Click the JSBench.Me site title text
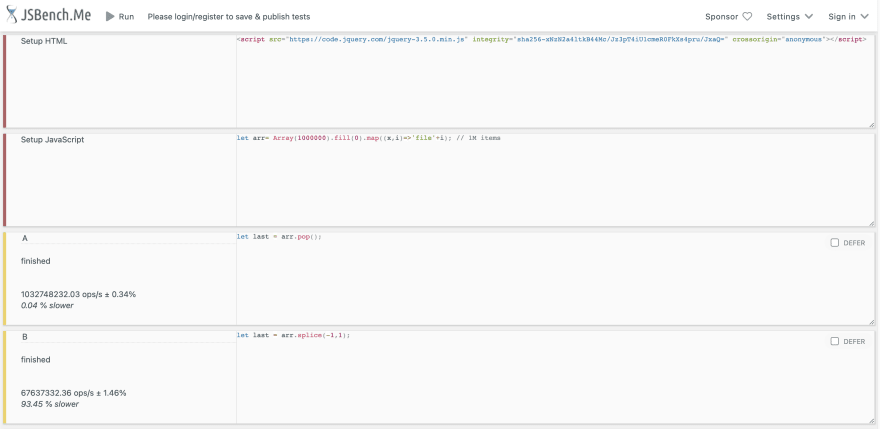Viewport: 880px width, 429px height. pyautogui.click(x=56, y=15)
